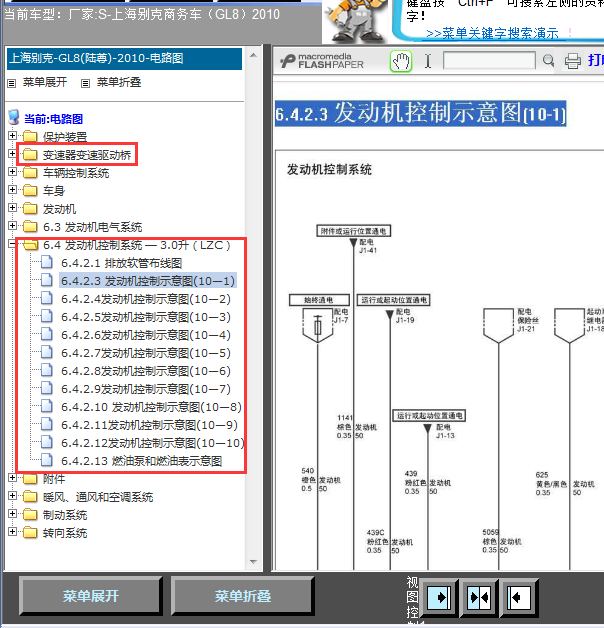Expand 6.3 发动机电气系统 node
604x628 pixels.
pos(12,225)
